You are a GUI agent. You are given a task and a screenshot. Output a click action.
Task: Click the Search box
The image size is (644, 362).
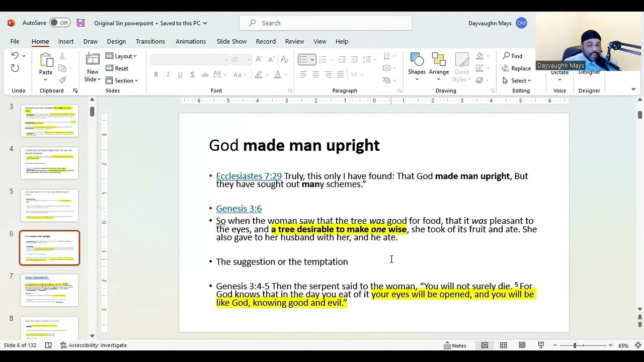point(326,23)
